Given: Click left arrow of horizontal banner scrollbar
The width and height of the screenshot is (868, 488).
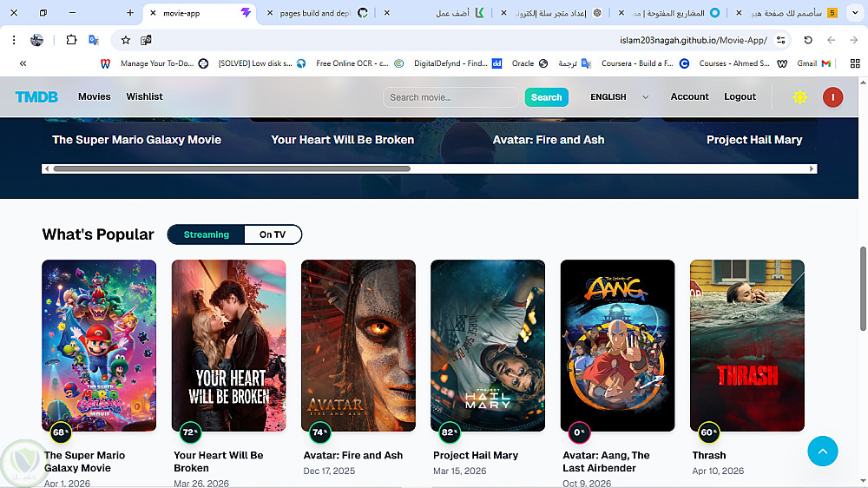Looking at the screenshot, I should (47, 169).
